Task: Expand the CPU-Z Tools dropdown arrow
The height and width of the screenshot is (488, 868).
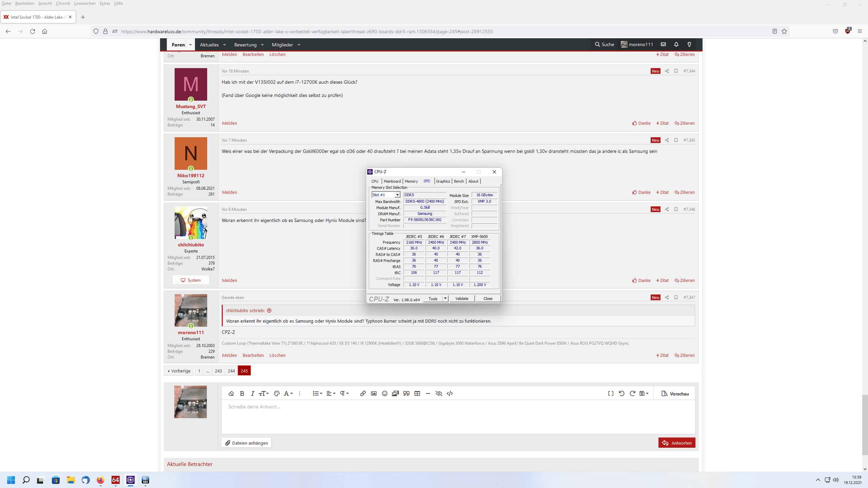Action: coord(445,299)
